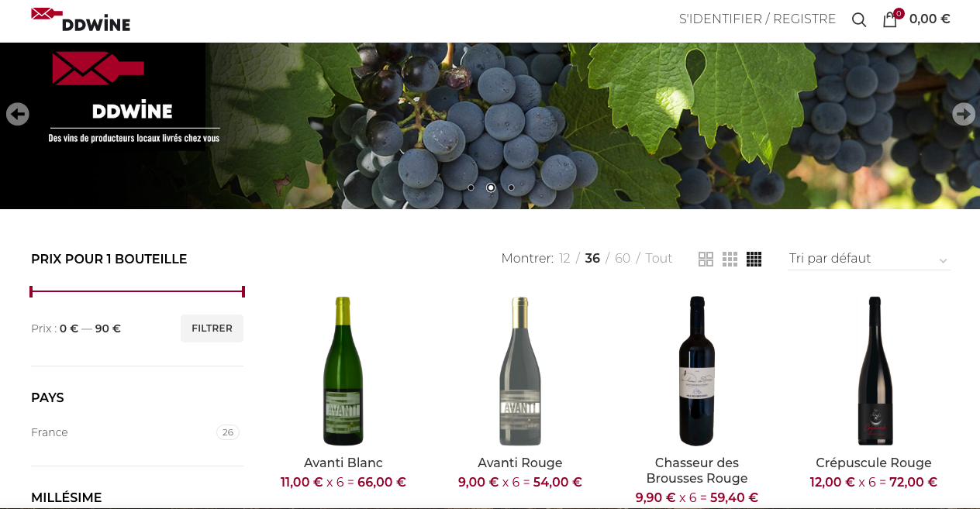Switch to two-column grid view
Screen dimensions: 980x509
point(706,259)
